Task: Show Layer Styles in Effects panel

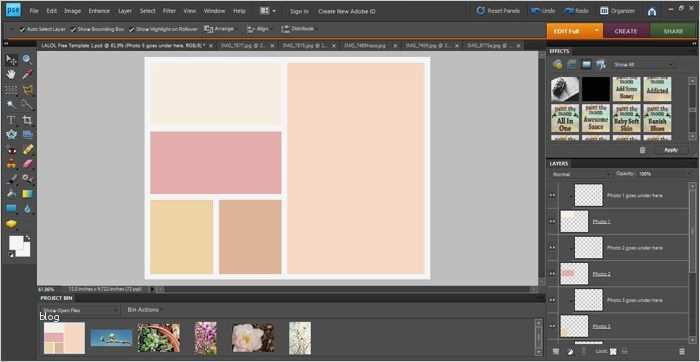Action: (x=572, y=65)
